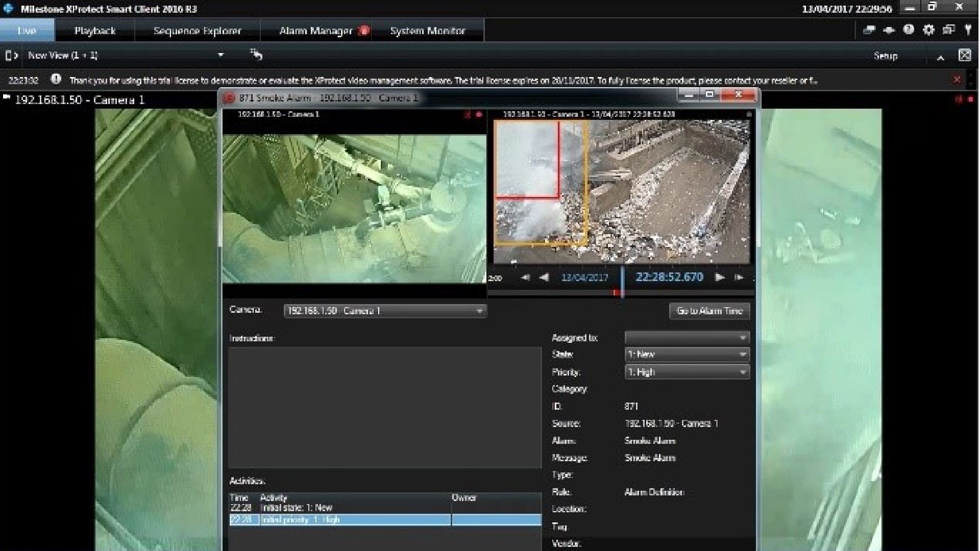Click the Rule value Alarm Definition
980x551 pixels.
pyautogui.click(x=654, y=492)
